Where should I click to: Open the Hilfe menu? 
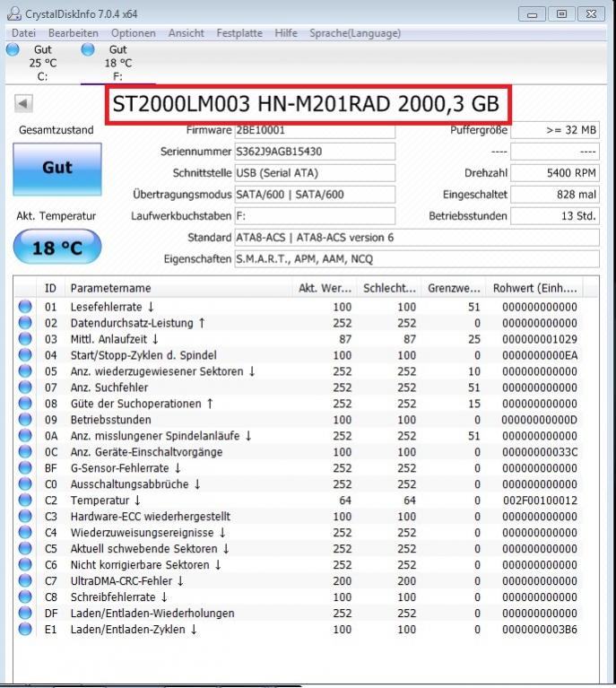coord(286,33)
